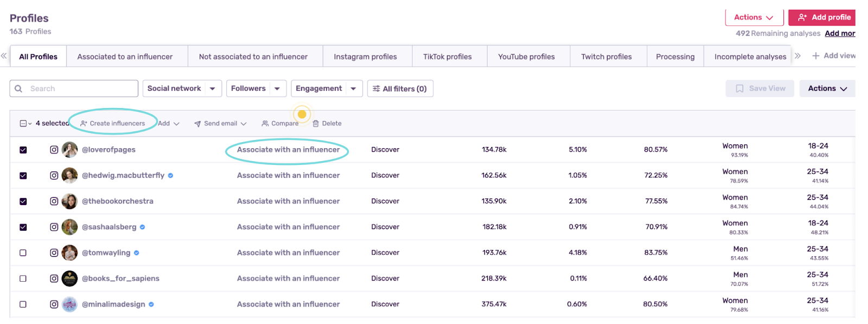The height and width of the screenshot is (324, 868).
Task: Check the @minalimadesign row checkbox
Action: click(x=23, y=304)
